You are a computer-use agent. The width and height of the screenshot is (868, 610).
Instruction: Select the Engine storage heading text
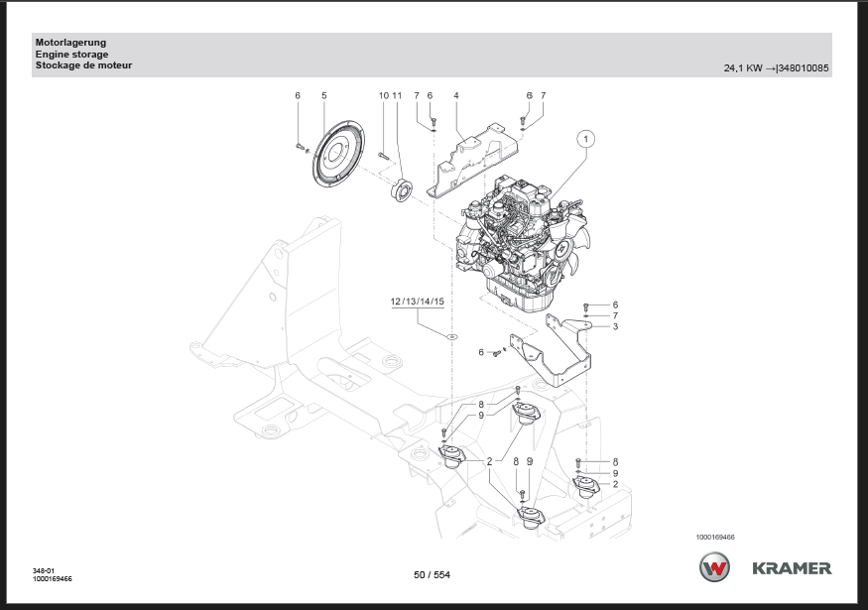click(71, 55)
